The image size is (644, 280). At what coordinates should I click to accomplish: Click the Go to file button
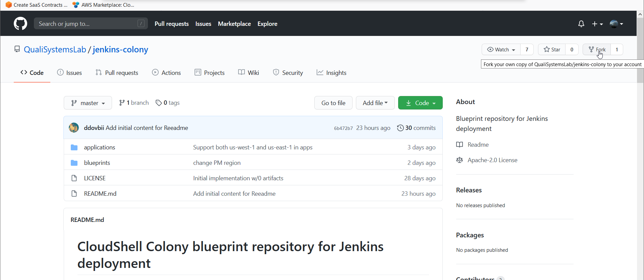click(x=333, y=103)
